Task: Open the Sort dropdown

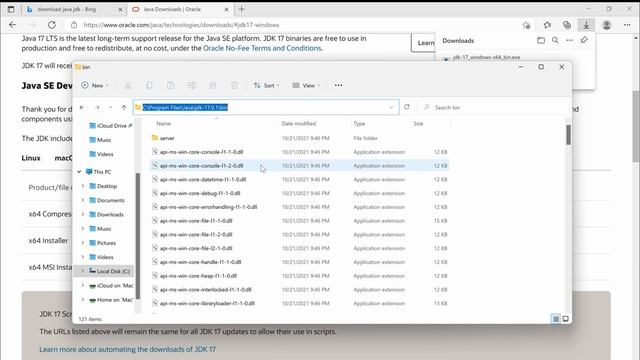Action: pos(267,85)
